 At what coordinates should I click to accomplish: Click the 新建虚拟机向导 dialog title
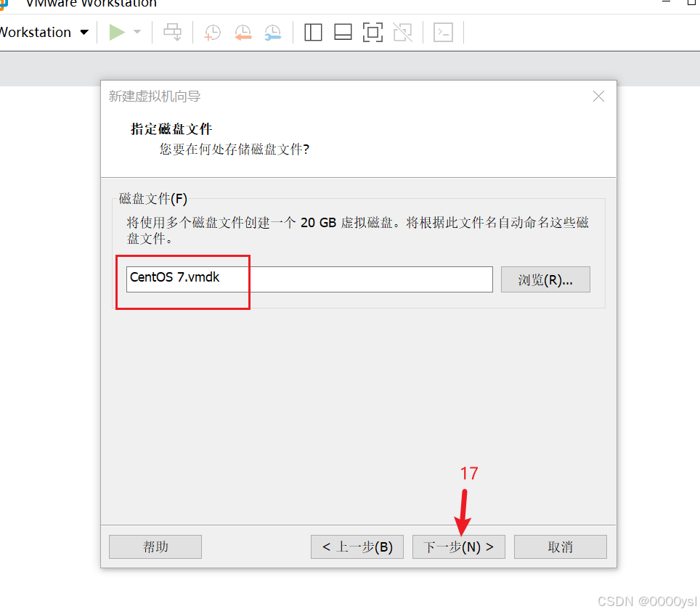tap(155, 96)
